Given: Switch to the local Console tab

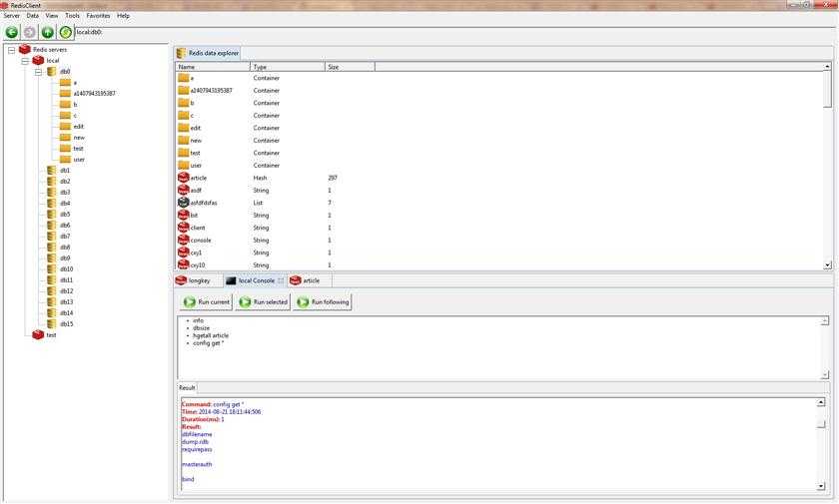Looking at the screenshot, I should pyautogui.click(x=254, y=280).
